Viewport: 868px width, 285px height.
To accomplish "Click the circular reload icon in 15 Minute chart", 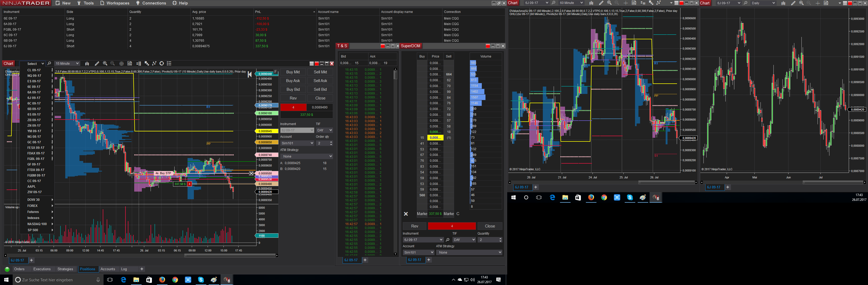I will pos(162,63).
